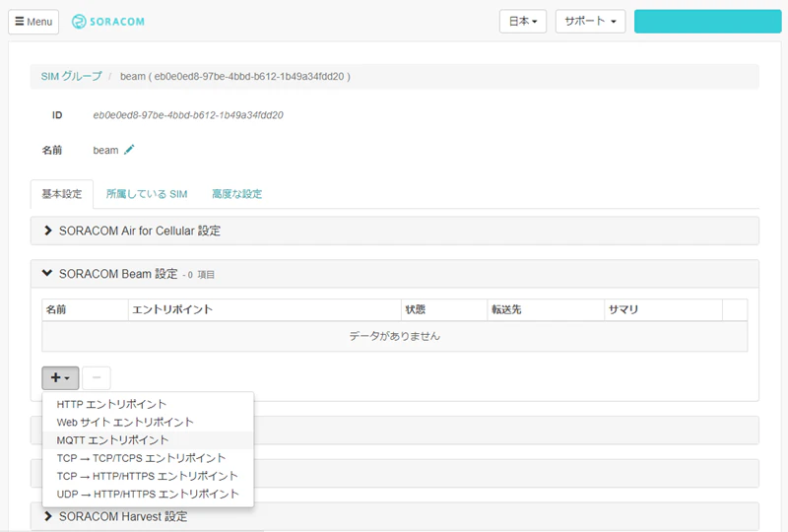
Task: Open the Menu hamburger button
Action: tap(33, 22)
